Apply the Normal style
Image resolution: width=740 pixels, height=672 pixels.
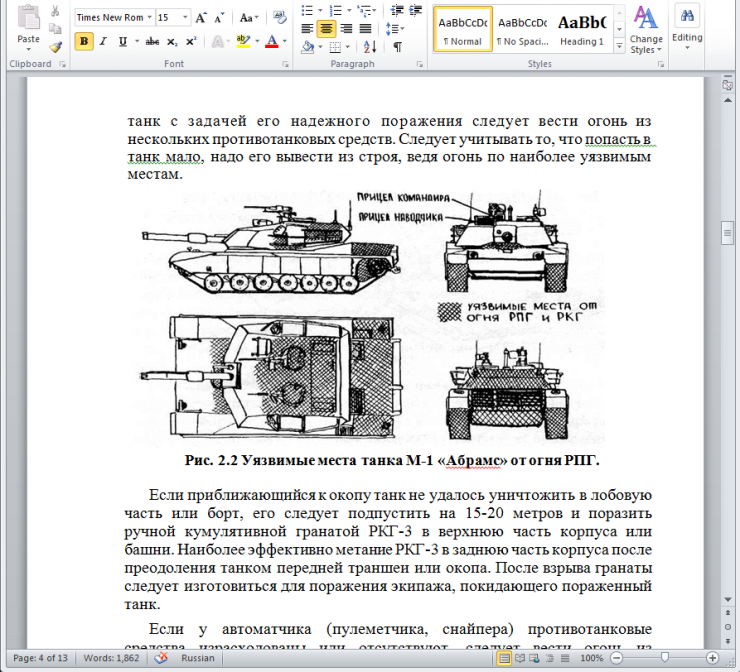click(x=462, y=29)
